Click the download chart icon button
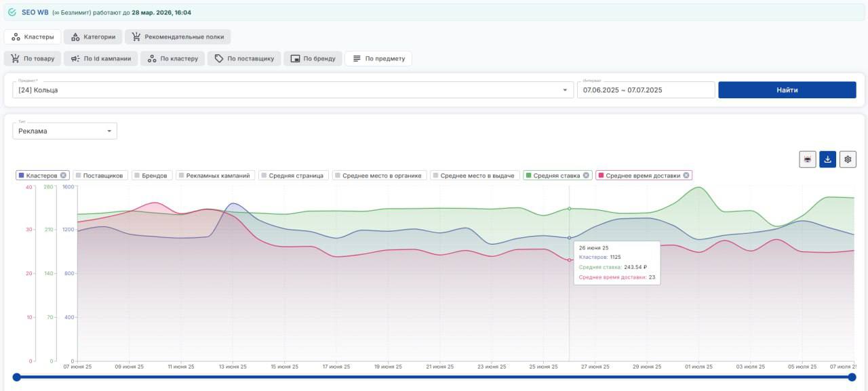The height and width of the screenshot is (391, 868). 827,159
